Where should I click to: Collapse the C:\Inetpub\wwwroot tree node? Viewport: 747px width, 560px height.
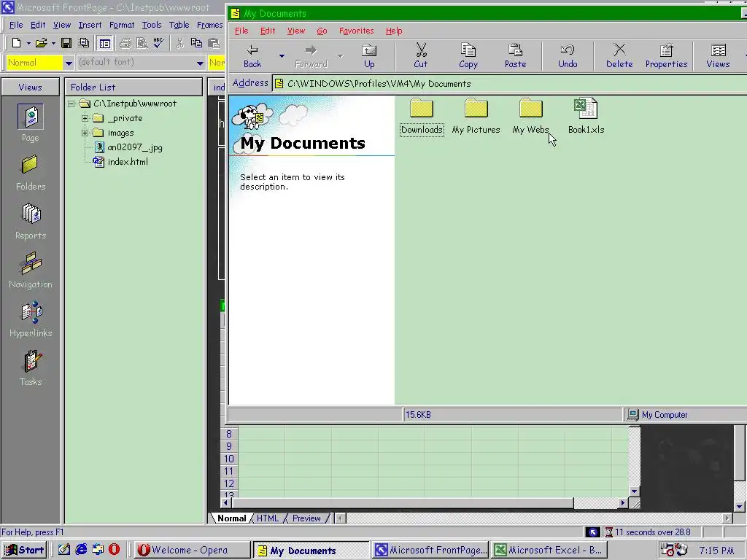71,104
